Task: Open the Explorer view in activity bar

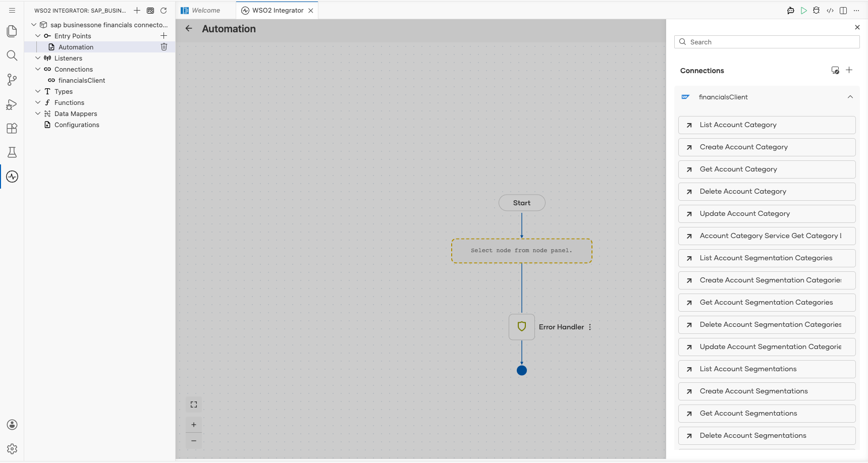Action: (x=12, y=31)
